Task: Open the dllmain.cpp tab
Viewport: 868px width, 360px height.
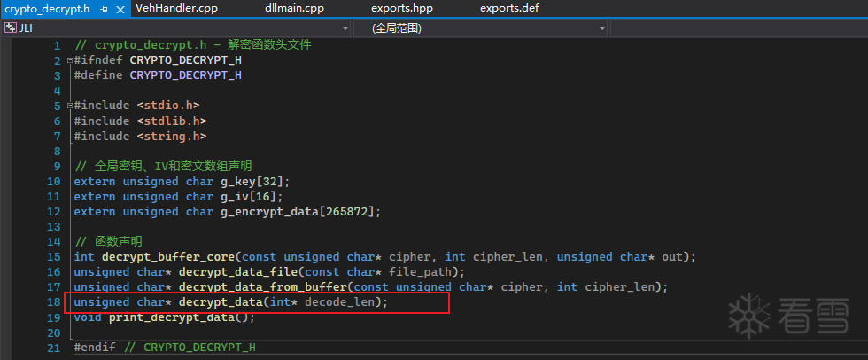Action: [x=294, y=8]
